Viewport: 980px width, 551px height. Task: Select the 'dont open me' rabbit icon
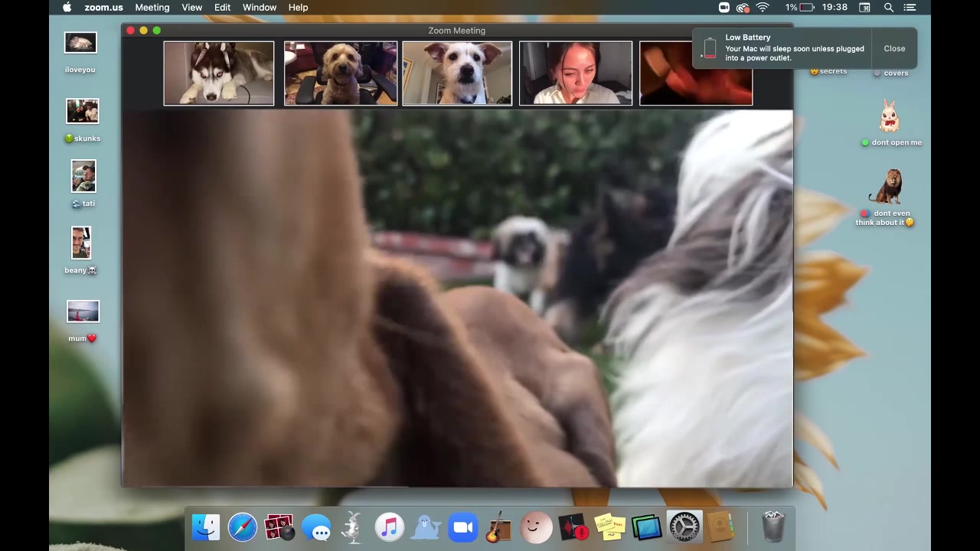click(889, 117)
